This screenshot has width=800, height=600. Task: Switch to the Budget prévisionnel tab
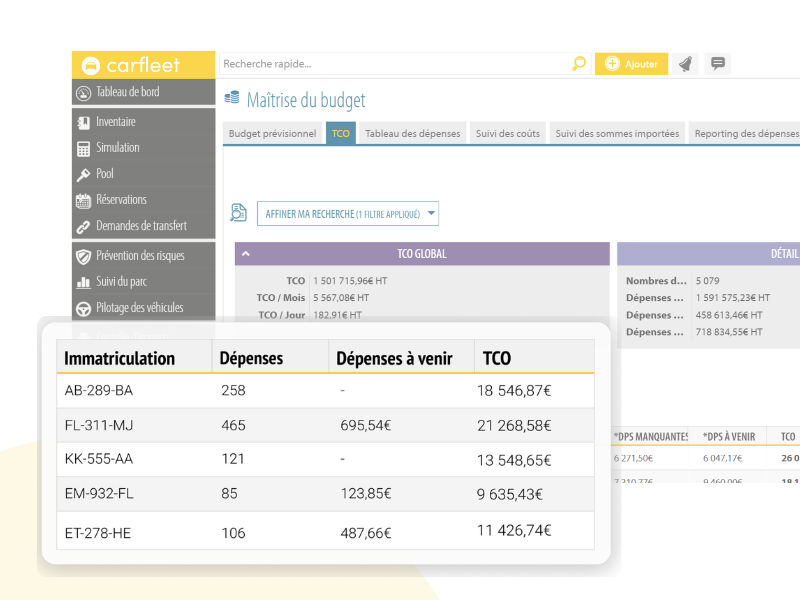272,133
